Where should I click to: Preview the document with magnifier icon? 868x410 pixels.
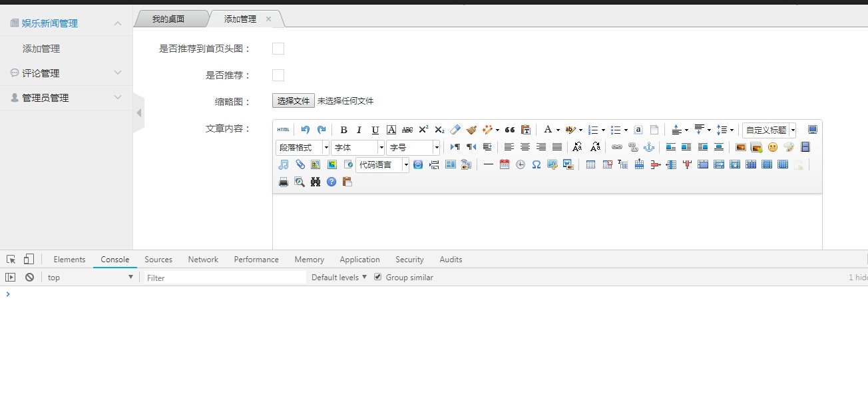pos(300,182)
